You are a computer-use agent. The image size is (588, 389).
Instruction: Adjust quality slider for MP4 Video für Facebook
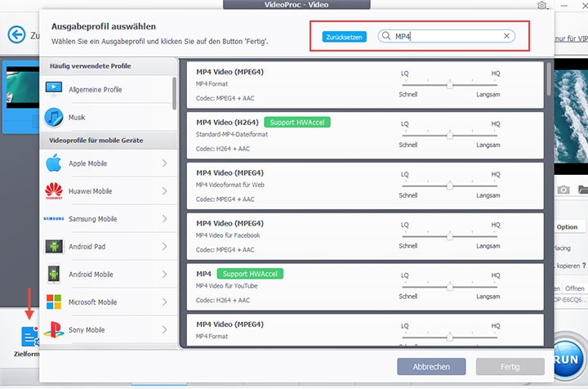tap(450, 236)
